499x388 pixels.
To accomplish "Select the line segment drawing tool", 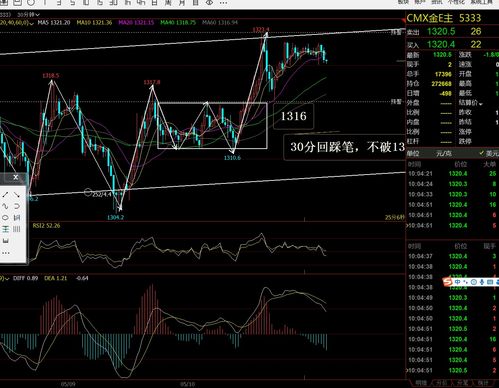I will pos(6,194).
